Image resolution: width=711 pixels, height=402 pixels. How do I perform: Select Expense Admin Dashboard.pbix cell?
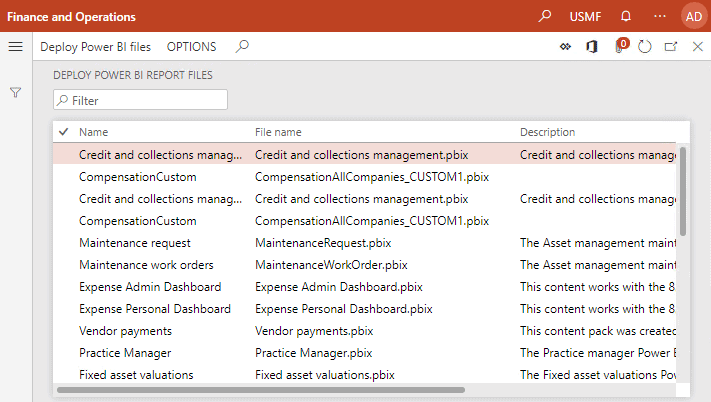[339, 287]
